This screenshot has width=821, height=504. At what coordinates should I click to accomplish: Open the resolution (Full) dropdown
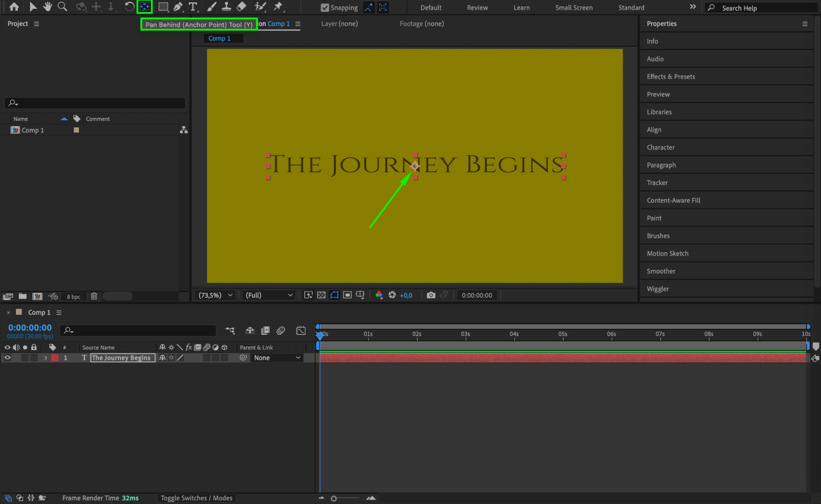click(269, 295)
